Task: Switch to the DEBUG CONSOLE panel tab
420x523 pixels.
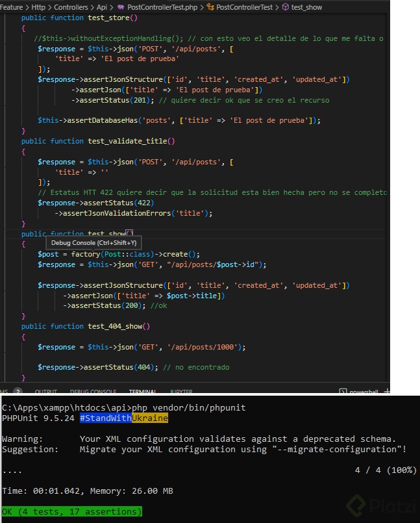Action: [x=93, y=391]
